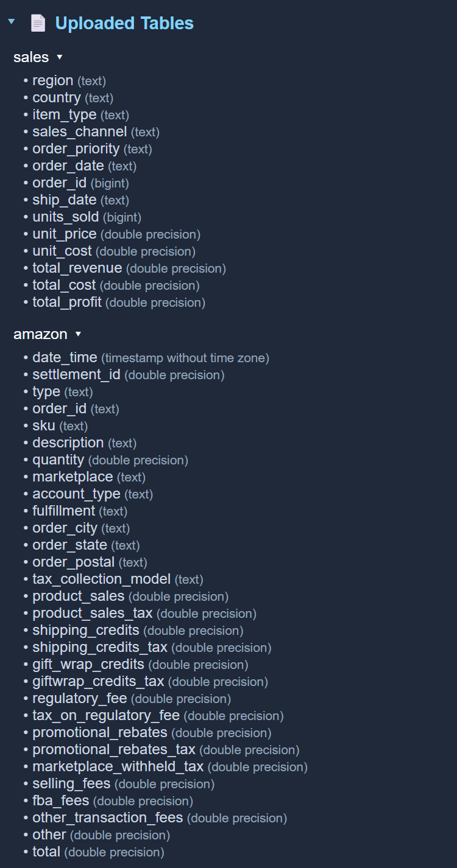Click the order_priority column
Screen dimensions: 457x868
click(76, 149)
